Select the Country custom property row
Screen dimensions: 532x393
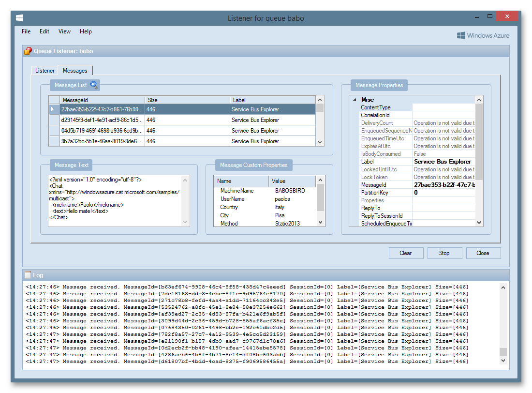click(x=265, y=207)
